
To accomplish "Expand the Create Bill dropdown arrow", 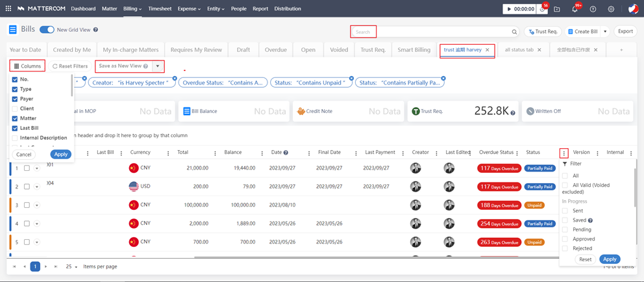I will point(605,31).
